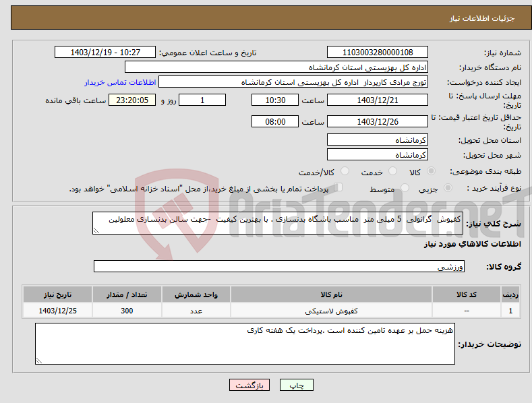Click the resize handle of description box
Screen dimensions: 532x403
tap(96, 230)
